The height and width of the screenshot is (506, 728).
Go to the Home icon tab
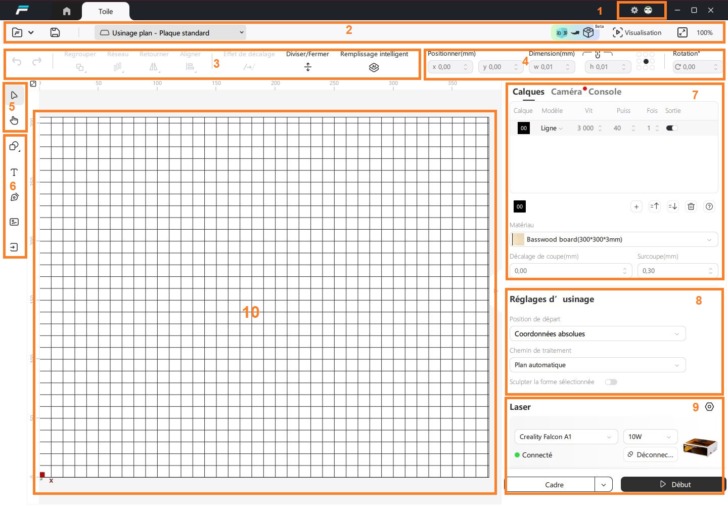click(66, 11)
